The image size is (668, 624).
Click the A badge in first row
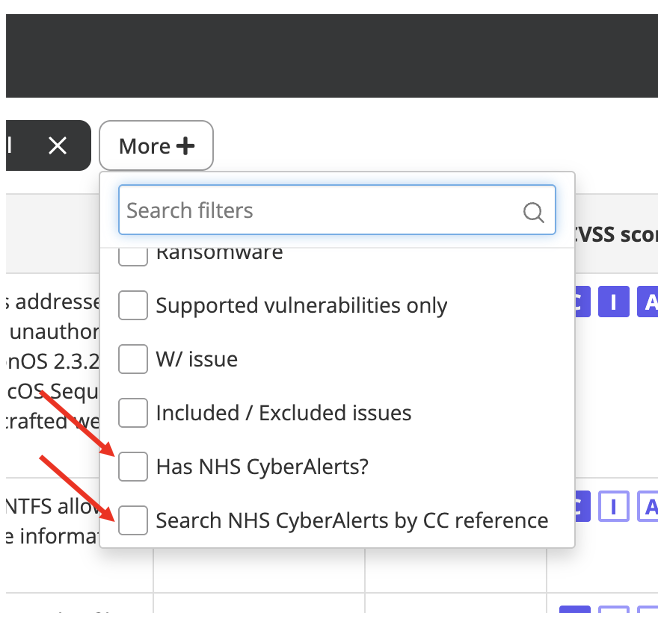[x=649, y=302]
